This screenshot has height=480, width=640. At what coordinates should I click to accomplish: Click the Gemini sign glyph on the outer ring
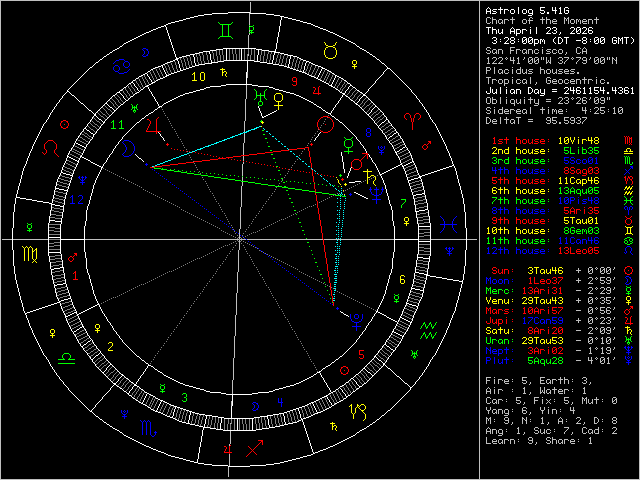coord(226,31)
